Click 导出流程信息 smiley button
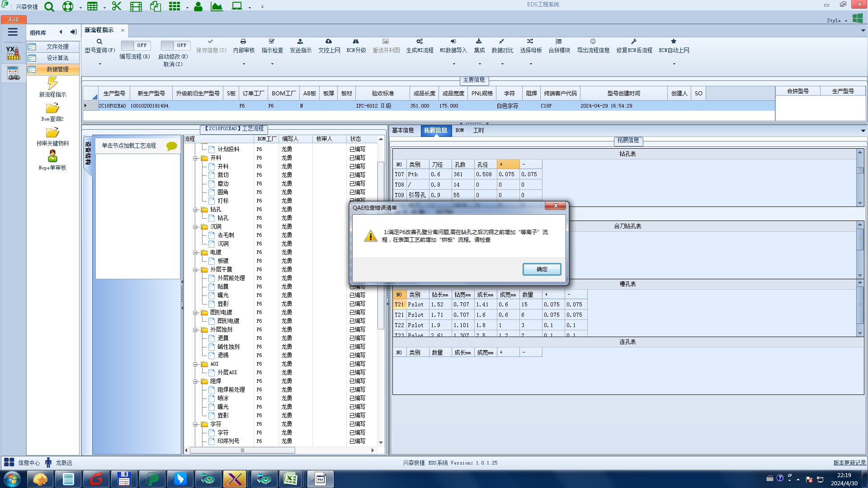 [593, 46]
